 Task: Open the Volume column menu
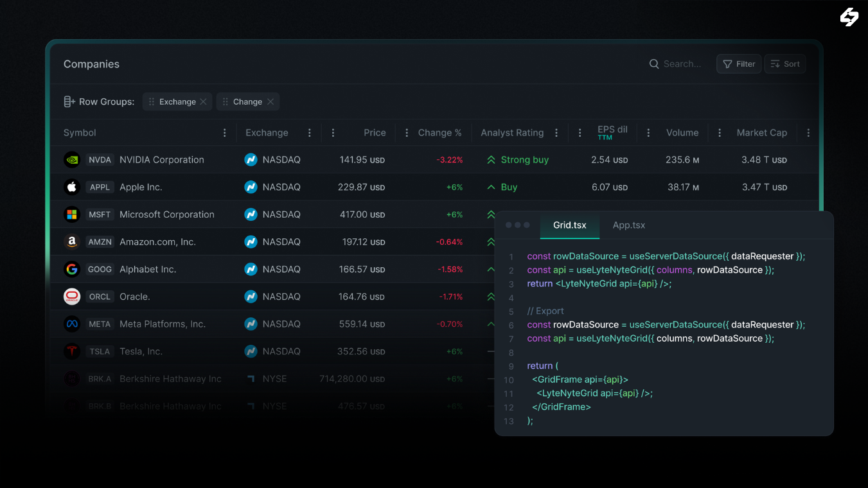[648, 133]
